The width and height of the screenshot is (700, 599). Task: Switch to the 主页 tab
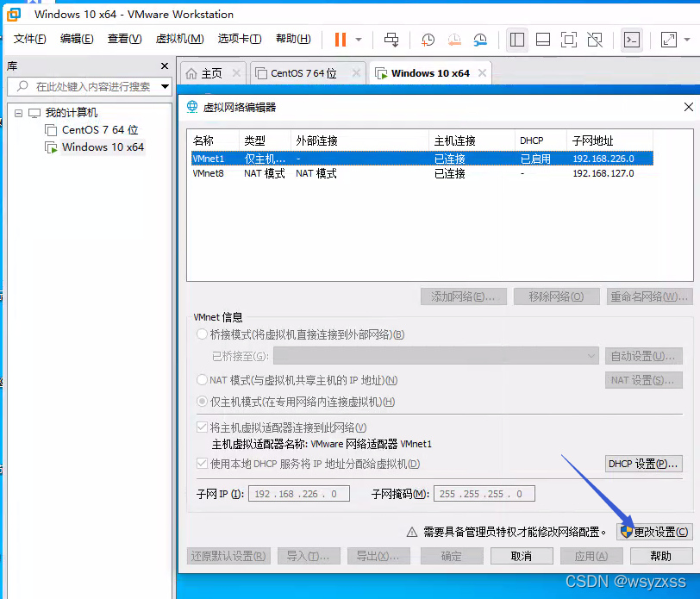(211, 73)
